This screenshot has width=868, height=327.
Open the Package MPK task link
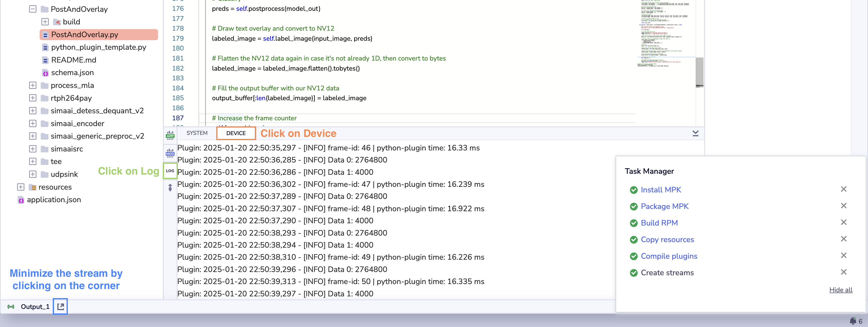tap(664, 206)
